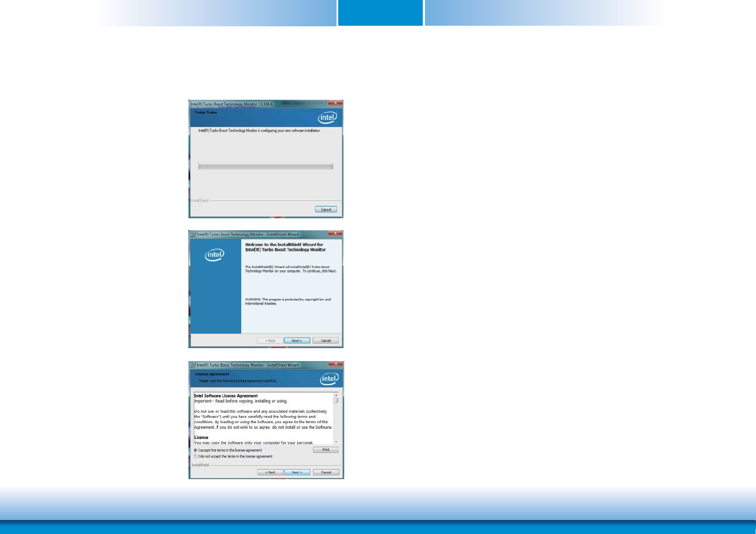Click the installer title icon in License dialog

(193, 364)
